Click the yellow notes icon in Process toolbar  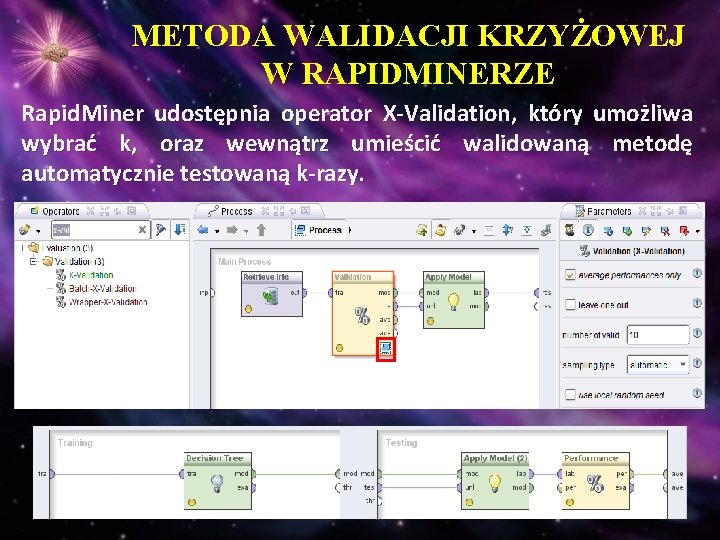(441, 230)
